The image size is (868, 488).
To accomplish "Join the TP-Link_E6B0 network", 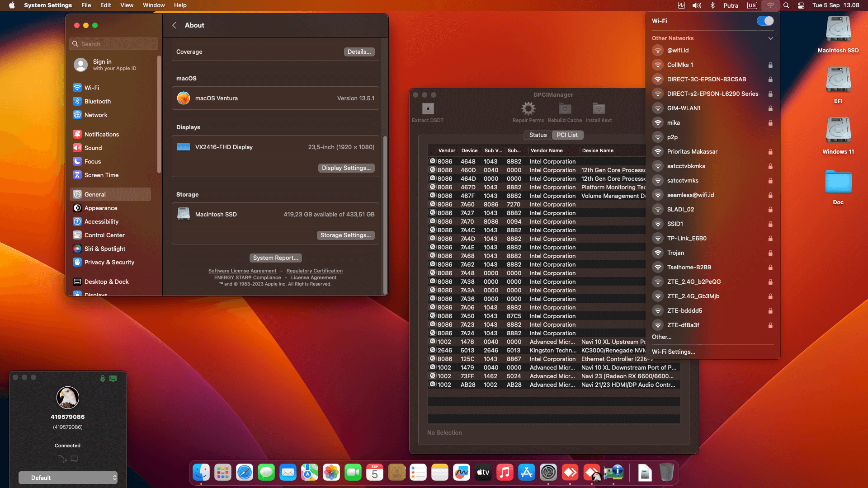I will 686,238.
